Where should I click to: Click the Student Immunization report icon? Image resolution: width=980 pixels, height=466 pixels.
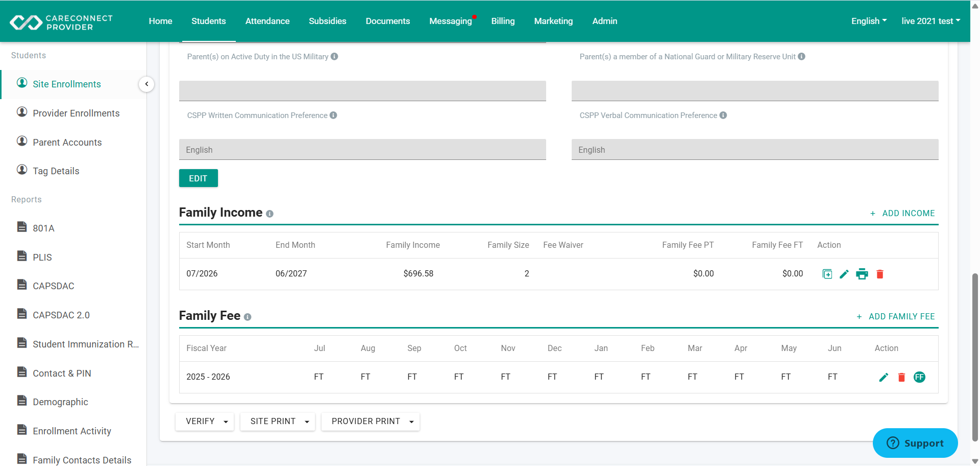pos(22,343)
